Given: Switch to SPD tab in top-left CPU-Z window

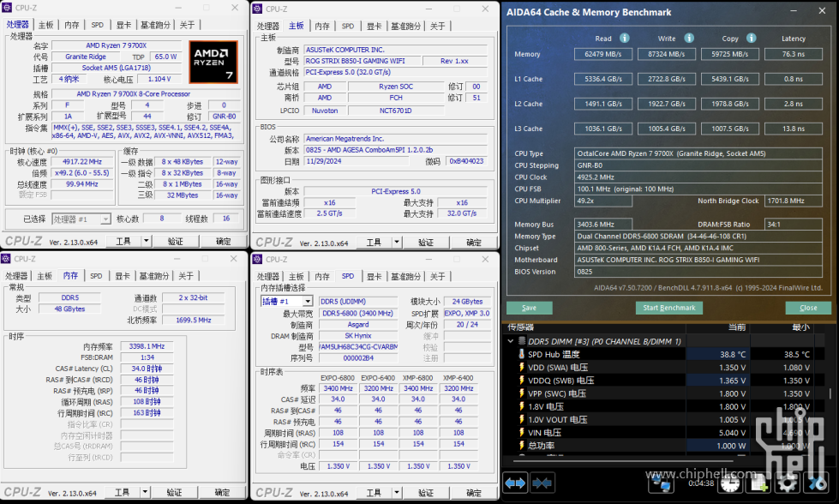Looking at the screenshot, I should pyautogui.click(x=98, y=25).
